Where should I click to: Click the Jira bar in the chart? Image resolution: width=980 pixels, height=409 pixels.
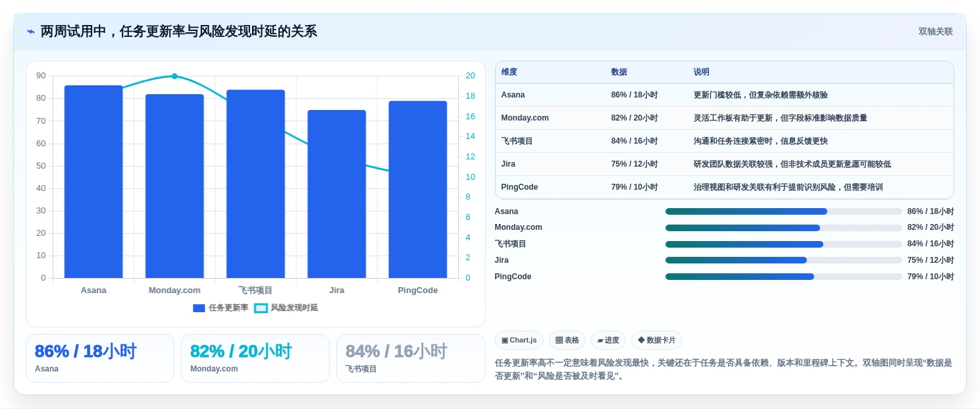pos(336,194)
